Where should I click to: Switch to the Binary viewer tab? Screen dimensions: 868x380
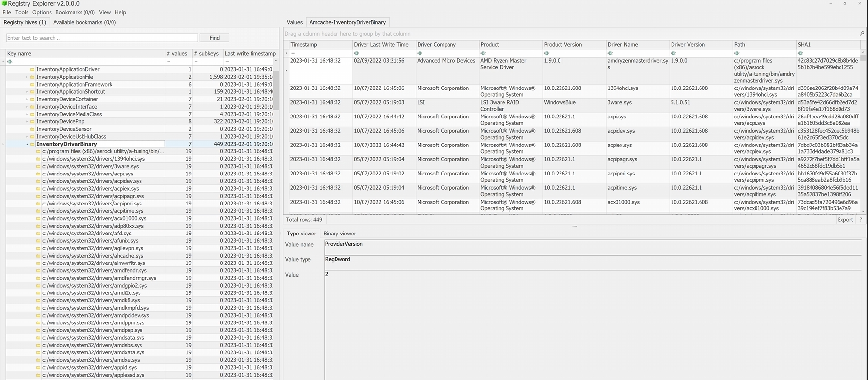pyautogui.click(x=339, y=234)
